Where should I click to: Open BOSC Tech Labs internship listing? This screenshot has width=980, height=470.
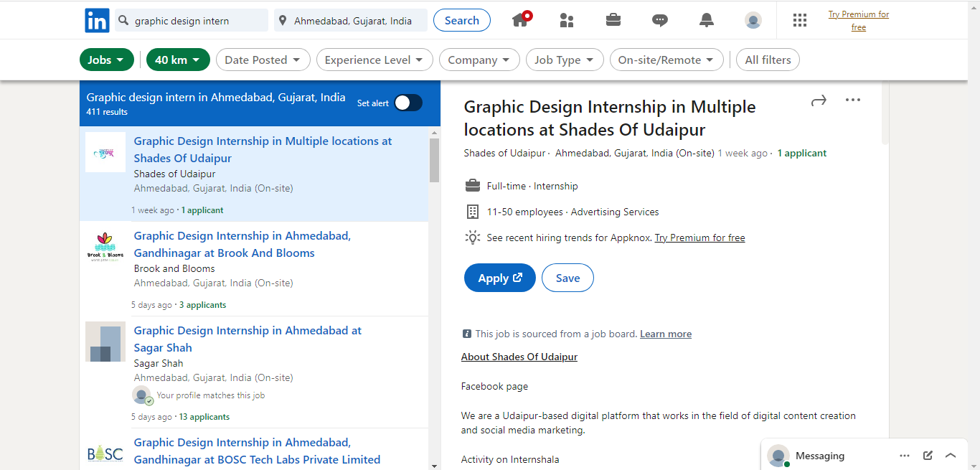[257, 451]
